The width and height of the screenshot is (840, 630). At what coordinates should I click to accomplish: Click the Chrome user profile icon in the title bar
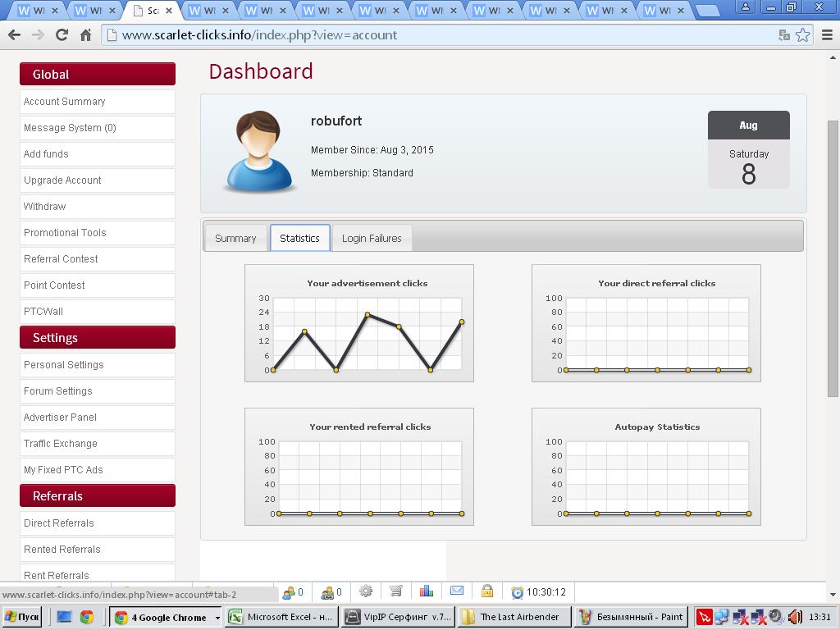click(x=745, y=7)
